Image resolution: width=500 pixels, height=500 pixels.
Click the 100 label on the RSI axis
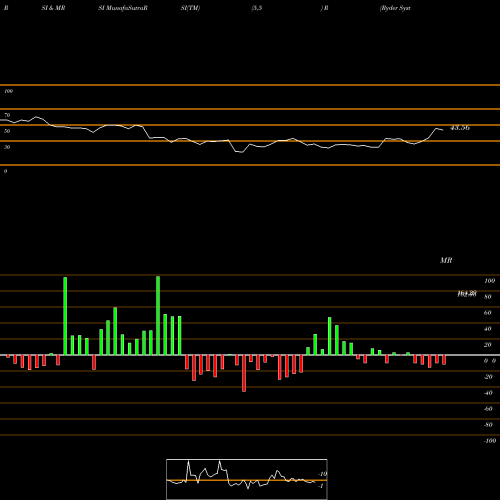[x=8, y=91]
